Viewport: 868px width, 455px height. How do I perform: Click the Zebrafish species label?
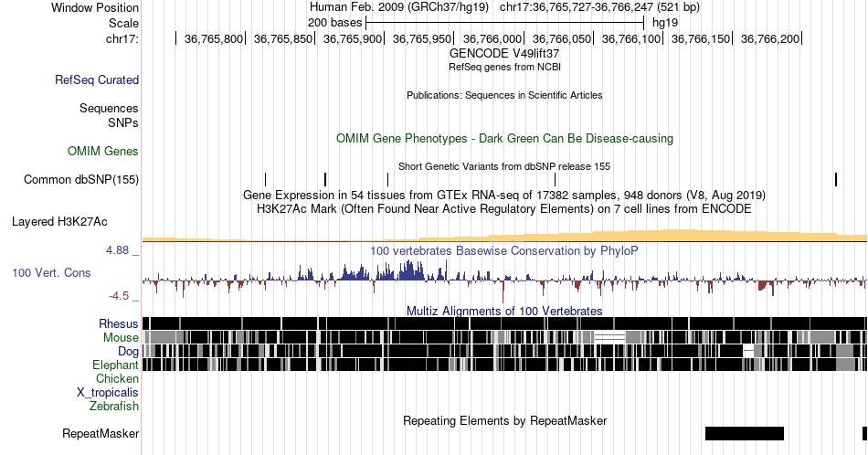tap(114, 406)
